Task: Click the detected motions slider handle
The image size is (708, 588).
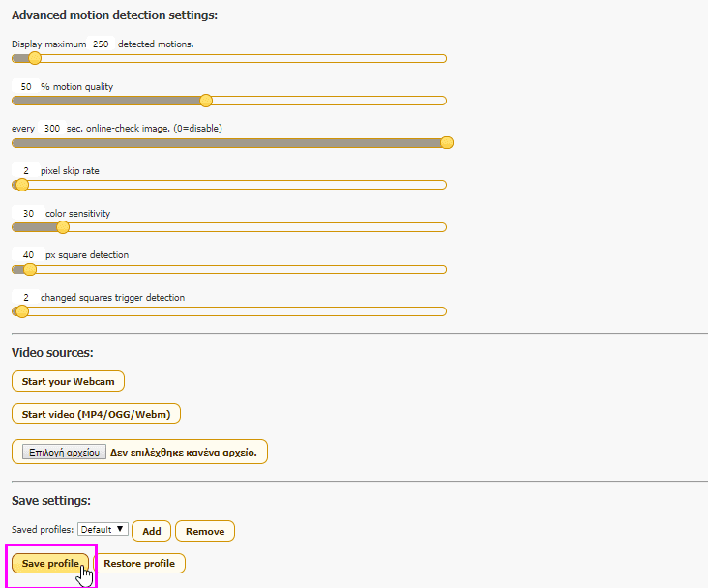Action: click(35, 58)
